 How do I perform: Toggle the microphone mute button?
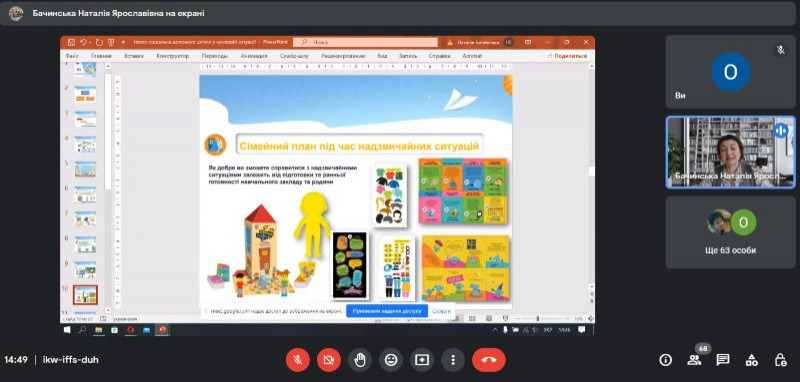[x=297, y=360]
